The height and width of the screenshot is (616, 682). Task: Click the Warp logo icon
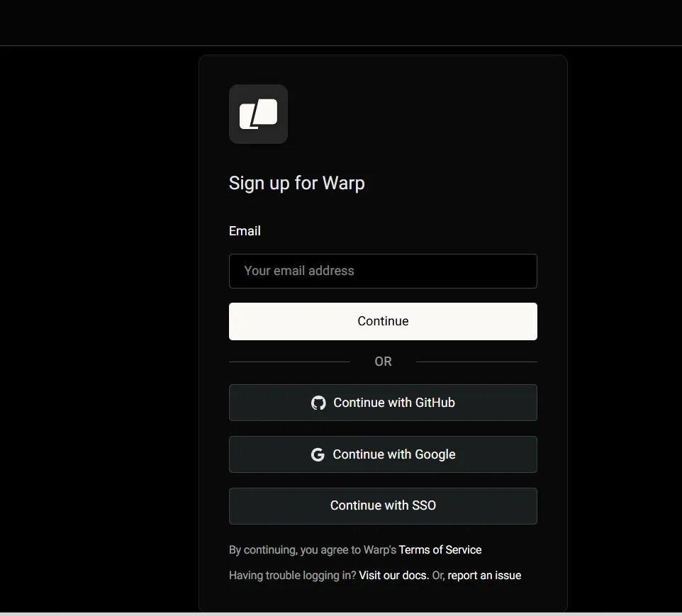point(258,114)
